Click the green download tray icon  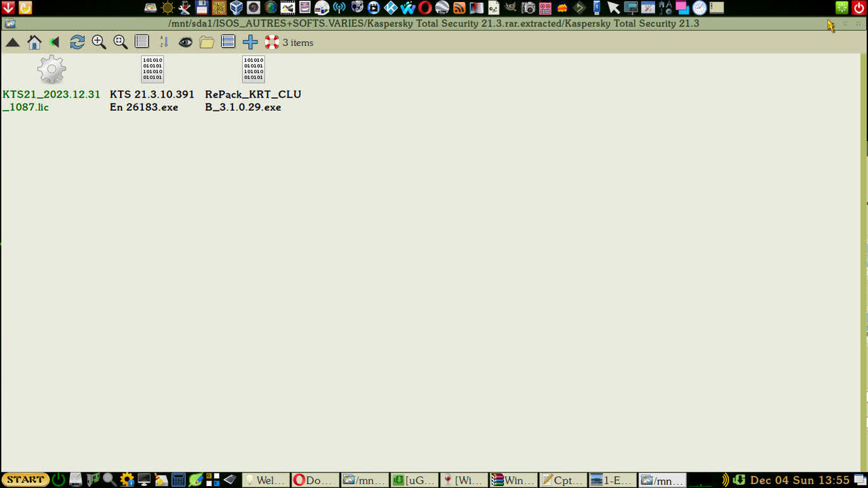pyautogui.click(x=739, y=480)
